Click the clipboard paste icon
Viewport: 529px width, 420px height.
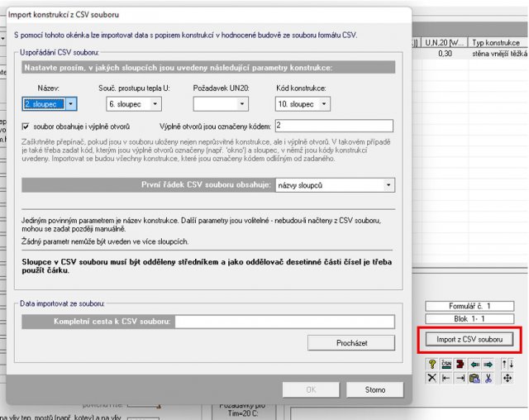coord(474,378)
